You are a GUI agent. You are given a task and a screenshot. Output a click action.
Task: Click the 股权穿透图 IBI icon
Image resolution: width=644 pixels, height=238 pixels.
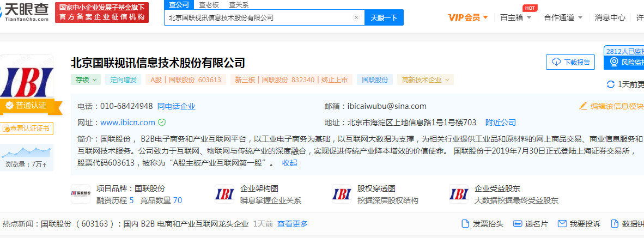(342, 194)
